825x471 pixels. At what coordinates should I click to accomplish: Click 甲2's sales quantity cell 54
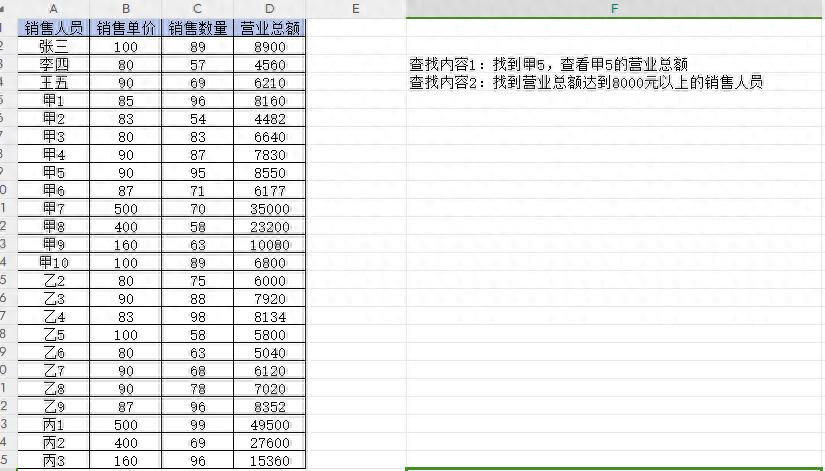tap(197, 118)
